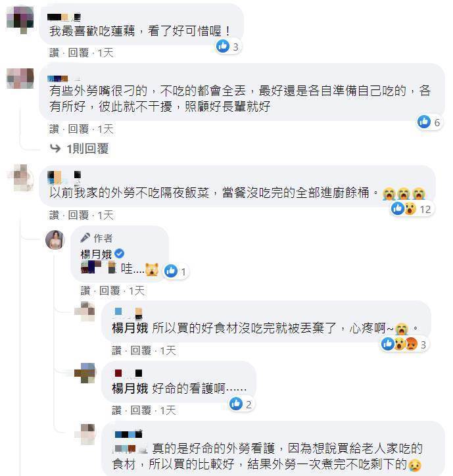Toggle 讚 on the 有些外勞嘴很刁 comment
Image resolution: width=453 pixels, height=476 pixels.
pos(54,129)
